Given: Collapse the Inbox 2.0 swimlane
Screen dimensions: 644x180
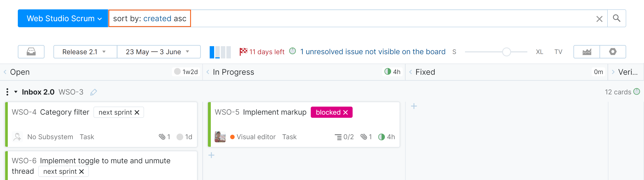Looking at the screenshot, I should [x=16, y=92].
